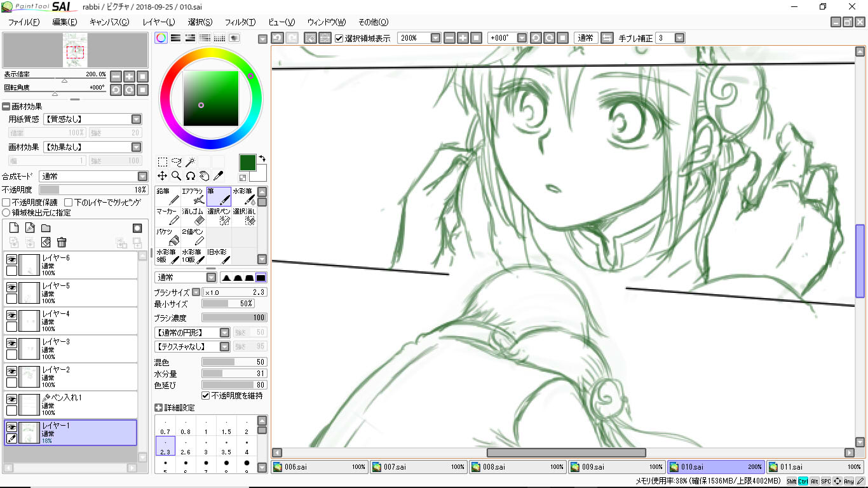Screen dimensions: 868x488
Task: Uncheck 不透明度を維持 checkbox
Action: tap(205, 396)
